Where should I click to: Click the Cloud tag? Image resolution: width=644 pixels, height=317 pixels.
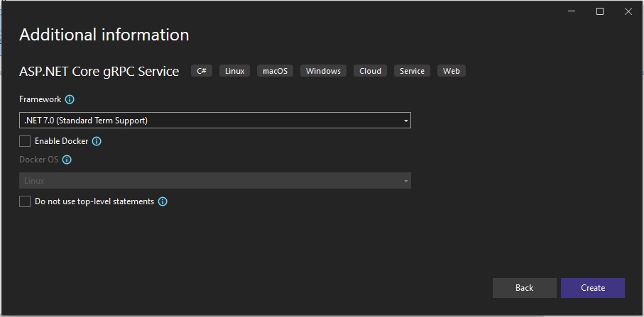click(x=370, y=71)
